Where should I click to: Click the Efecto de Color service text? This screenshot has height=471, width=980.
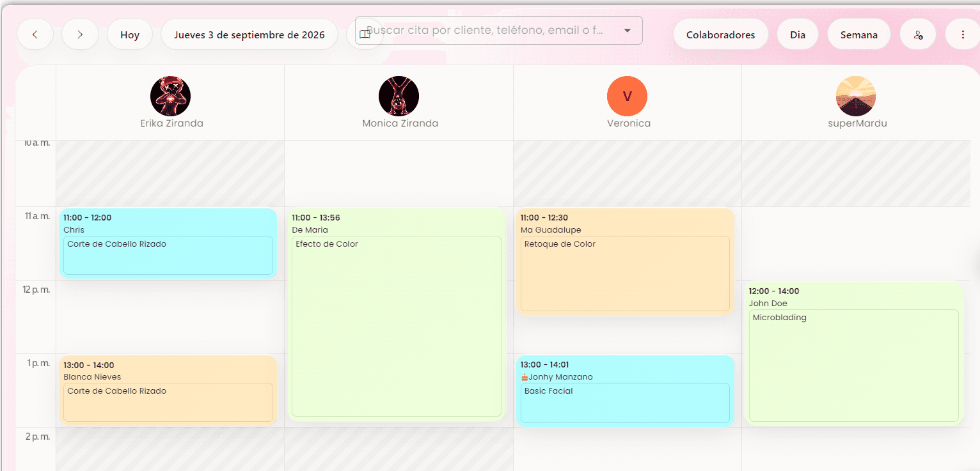tap(327, 244)
